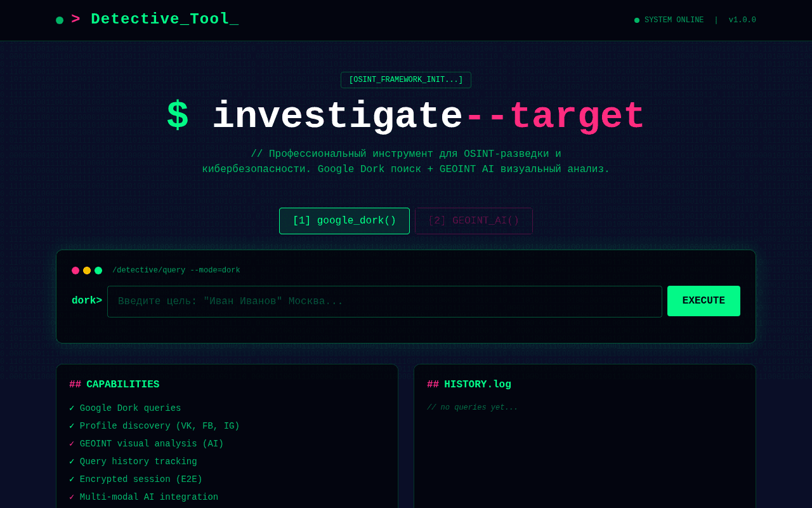Click the CAPABILITIES heading
The height and width of the screenshot is (508, 812).
tap(114, 385)
